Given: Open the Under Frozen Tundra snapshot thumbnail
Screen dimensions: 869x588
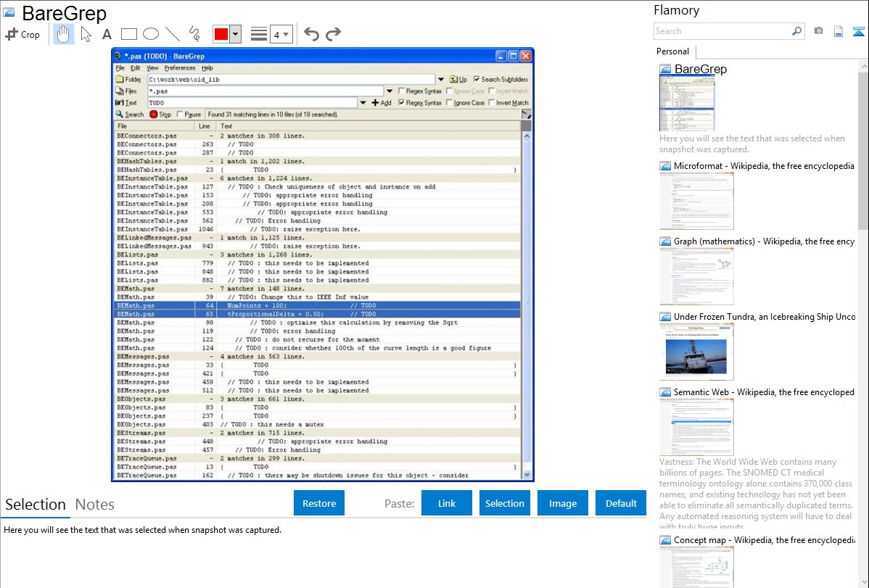Looking at the screenshot, I should point(696,352).
